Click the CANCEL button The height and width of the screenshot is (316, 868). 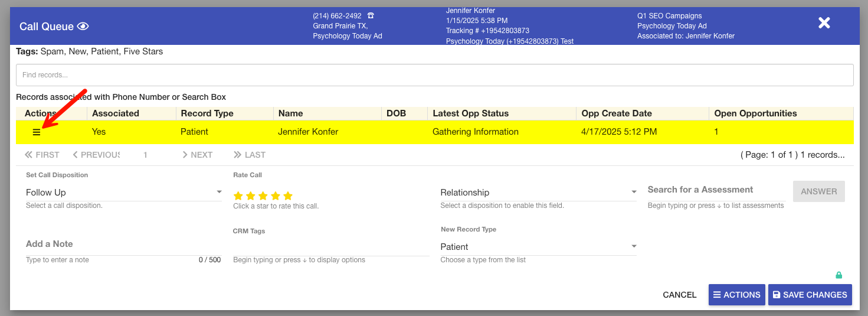pos(679,295)
